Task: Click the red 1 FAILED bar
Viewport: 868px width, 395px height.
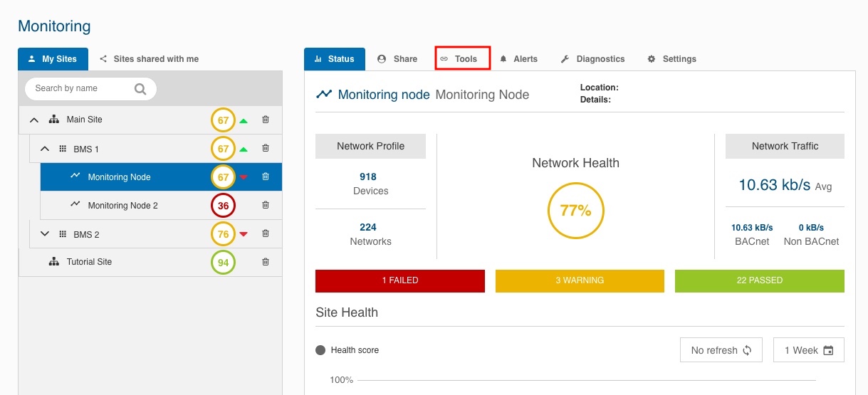Action: (399, 280)
